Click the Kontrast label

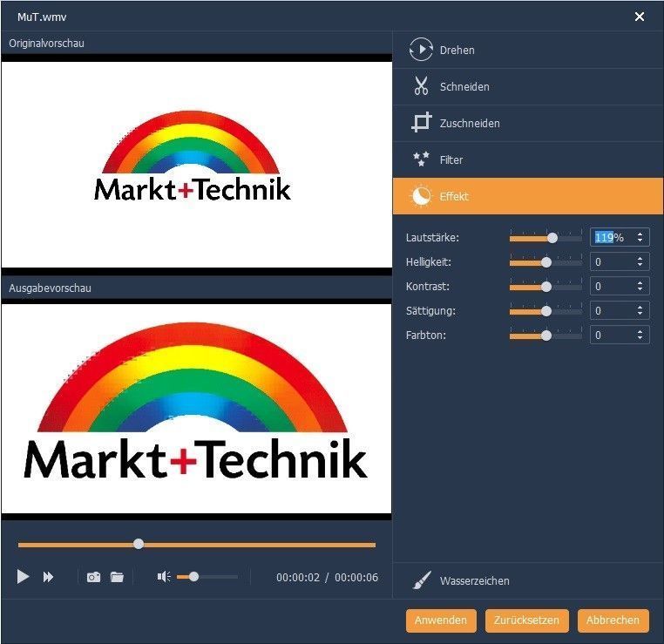[x=427, y=287]
